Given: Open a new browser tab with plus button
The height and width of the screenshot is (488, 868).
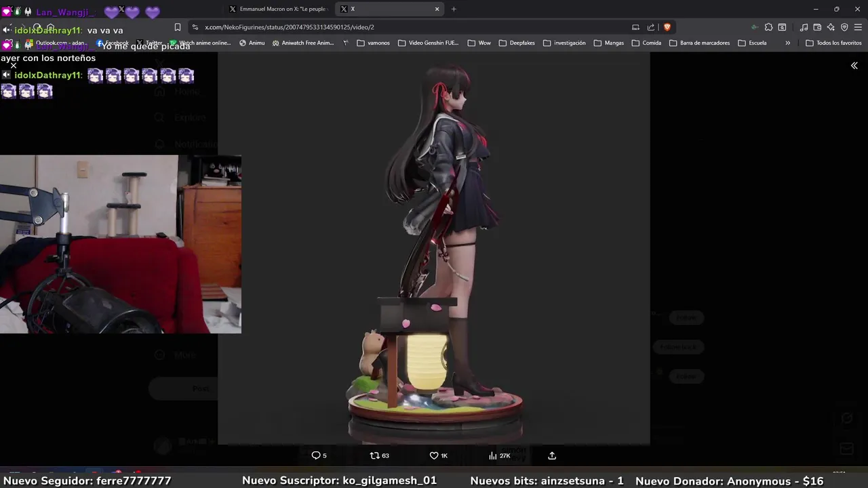Looking at the screenshot, I should click(x=454, y=9).
